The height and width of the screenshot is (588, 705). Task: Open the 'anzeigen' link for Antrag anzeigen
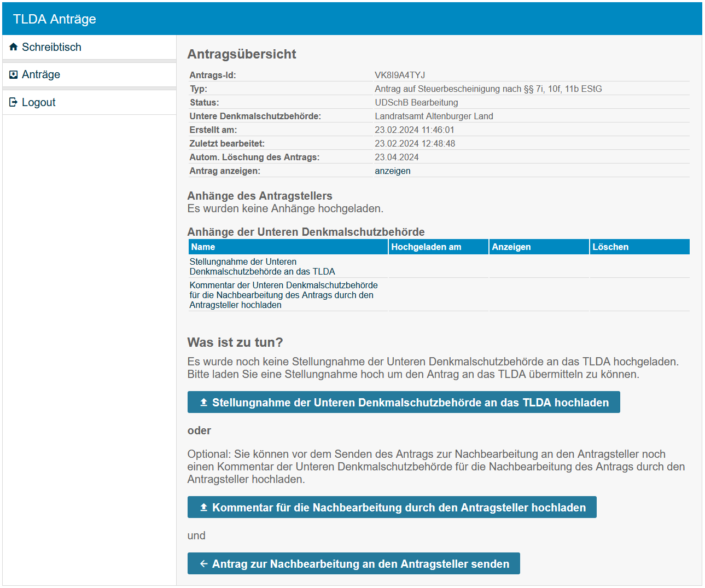[392, 171]
